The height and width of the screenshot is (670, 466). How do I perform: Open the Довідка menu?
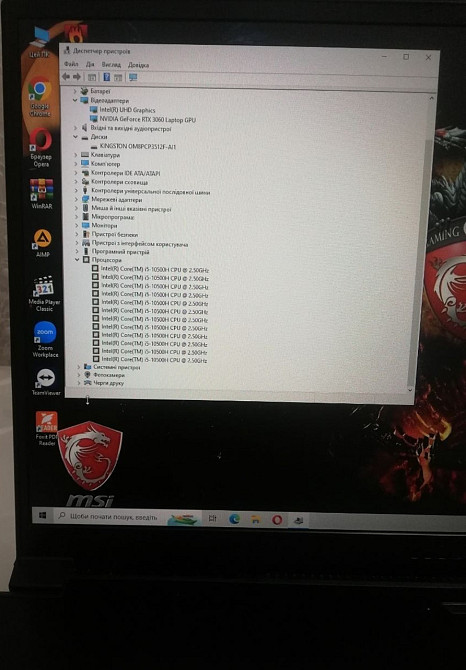point(138,65)
